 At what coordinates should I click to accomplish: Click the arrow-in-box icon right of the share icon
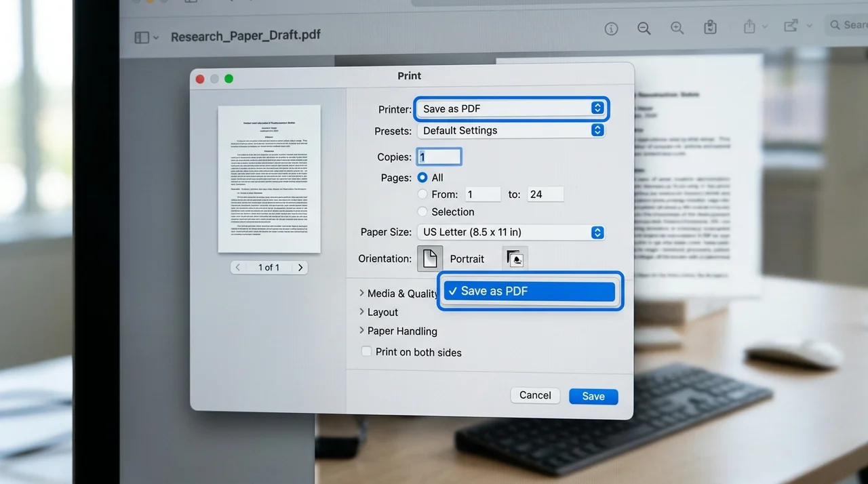(x=791, y=26)
